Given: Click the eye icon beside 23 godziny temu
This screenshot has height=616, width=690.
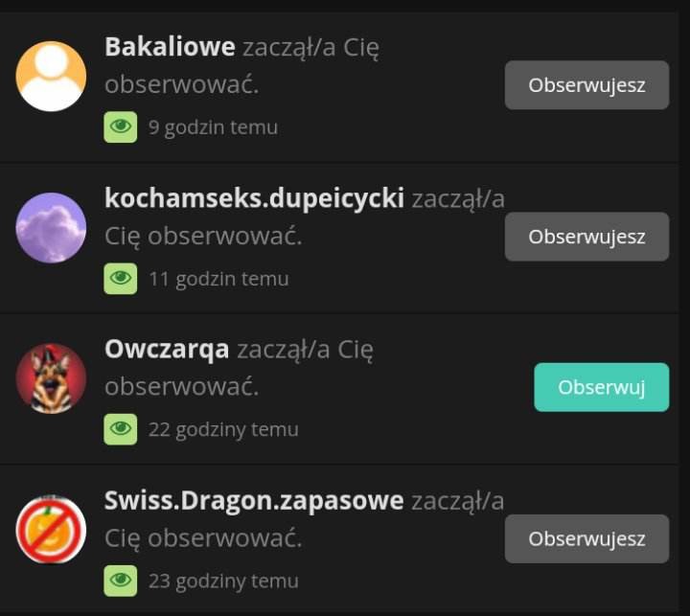Looking at the screenshot, I should tap(121, 581).
